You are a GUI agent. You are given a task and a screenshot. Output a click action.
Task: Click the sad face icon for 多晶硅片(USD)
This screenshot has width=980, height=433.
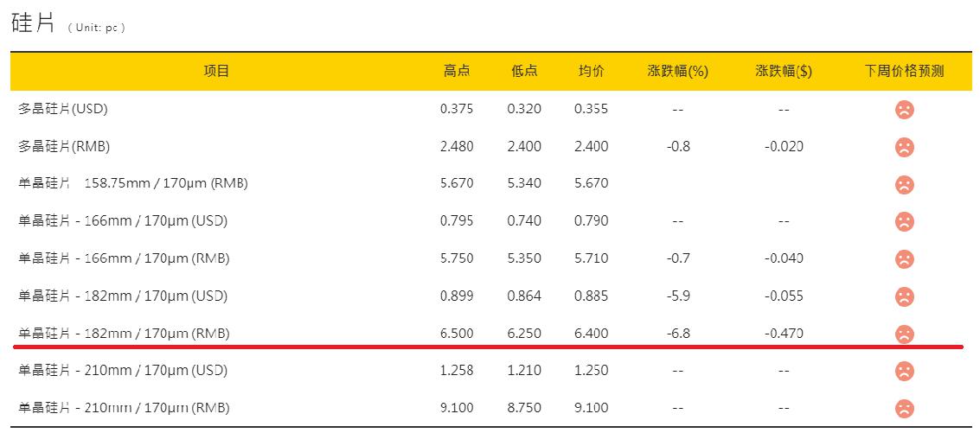tap(904, 110)
